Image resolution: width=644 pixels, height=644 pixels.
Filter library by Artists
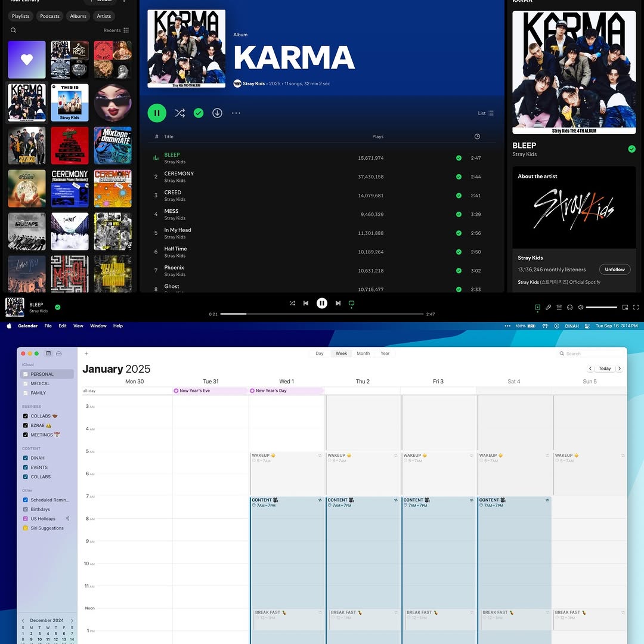104,16
